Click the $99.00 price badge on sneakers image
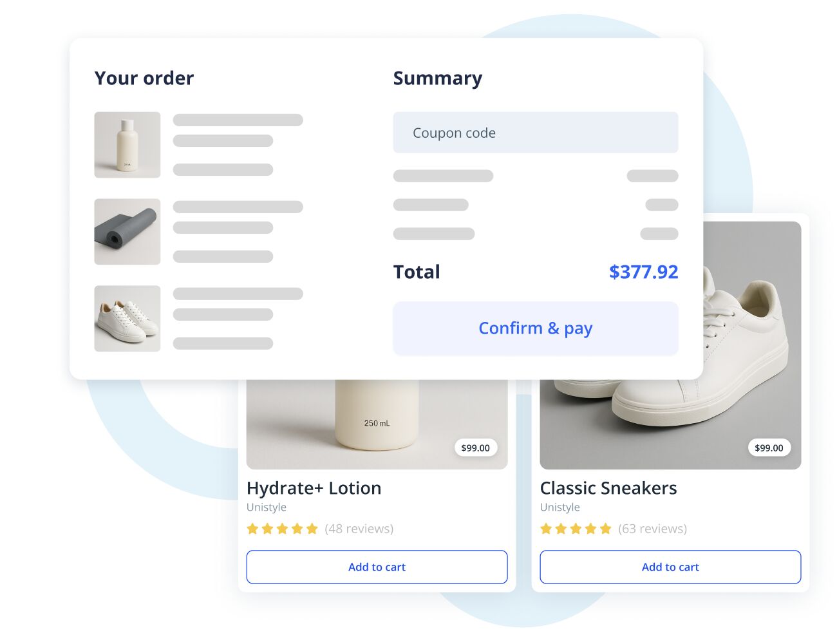This screenshot has width=837, height=644. (769, 448)
